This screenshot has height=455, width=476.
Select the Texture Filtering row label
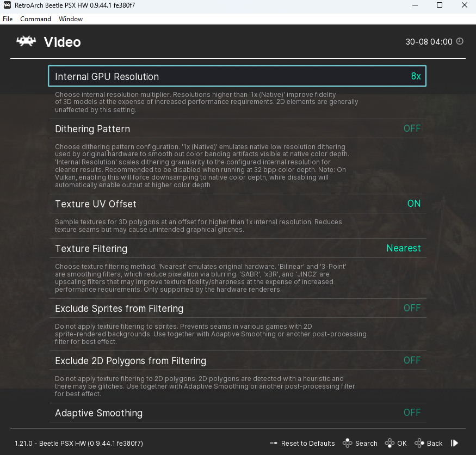click(91, 249)
